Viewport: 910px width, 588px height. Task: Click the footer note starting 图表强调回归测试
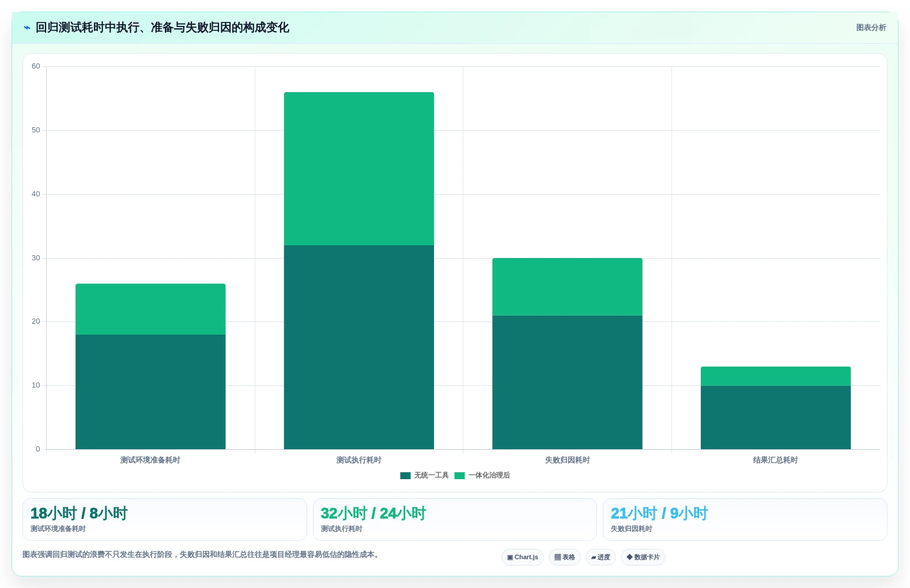[x=201, y=555]
